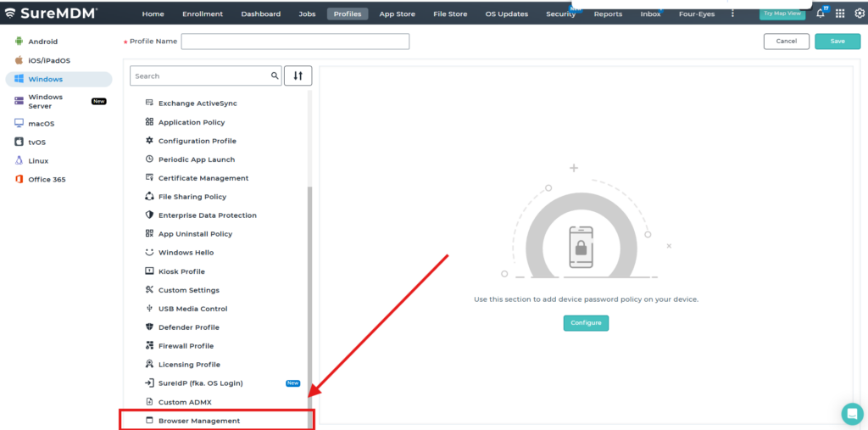
Task: Open the Reports tab
Action: [608, 14]
